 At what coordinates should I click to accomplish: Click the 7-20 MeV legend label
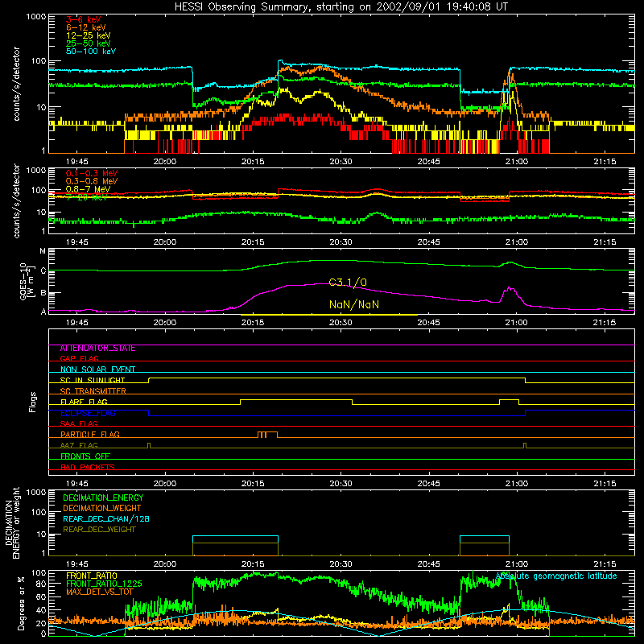coord(86,197)
